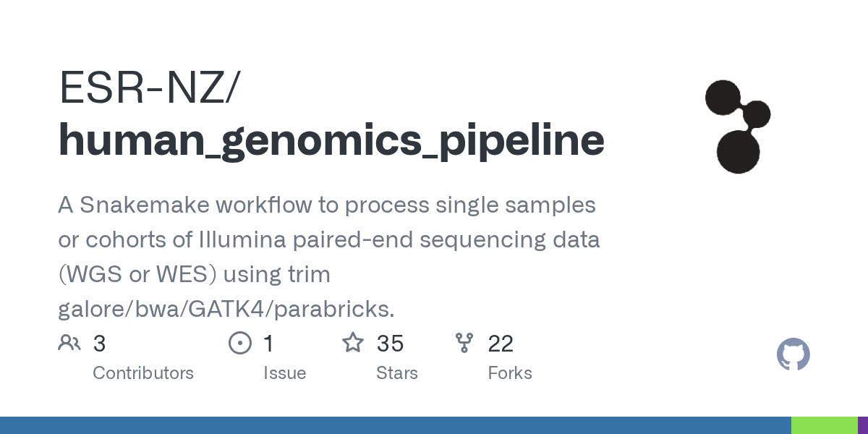Screen dimensions: 868x434
Task: Click the green language bar segment
Action: click(825, 425)
